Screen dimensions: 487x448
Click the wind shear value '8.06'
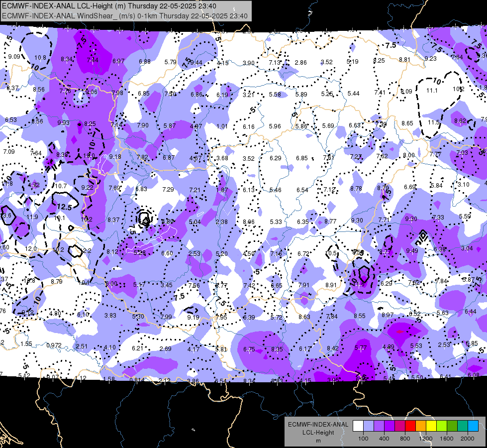click(248, 222)
